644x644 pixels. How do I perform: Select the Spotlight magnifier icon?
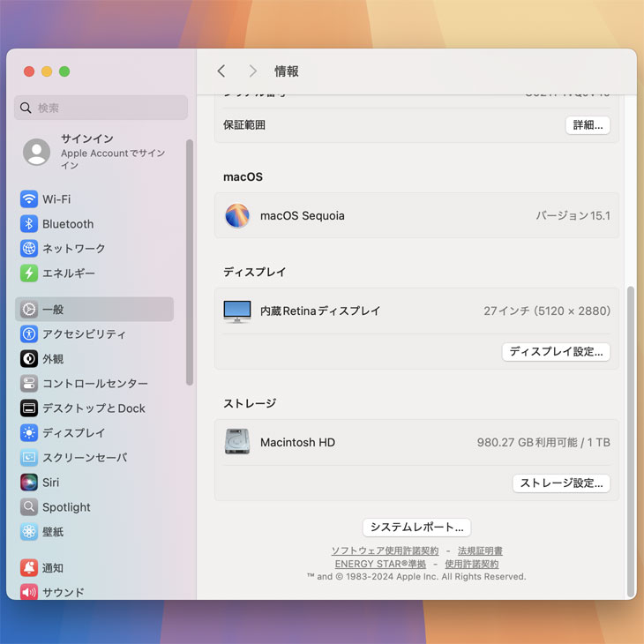[x=29, y=507]
